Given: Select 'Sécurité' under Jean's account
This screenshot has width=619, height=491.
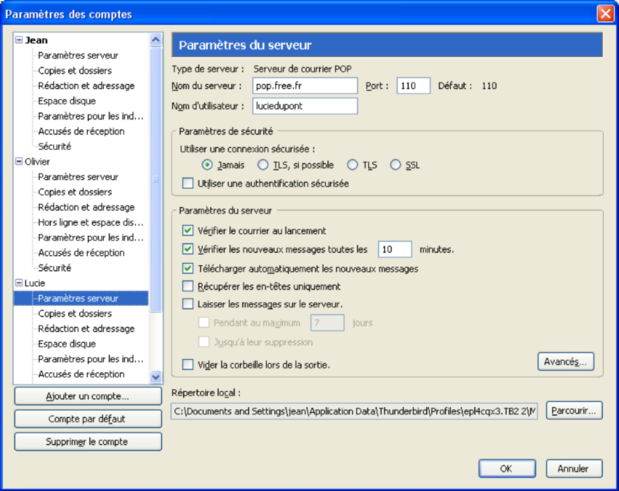Looking at the screenshot, I should (x=54, y=146).
